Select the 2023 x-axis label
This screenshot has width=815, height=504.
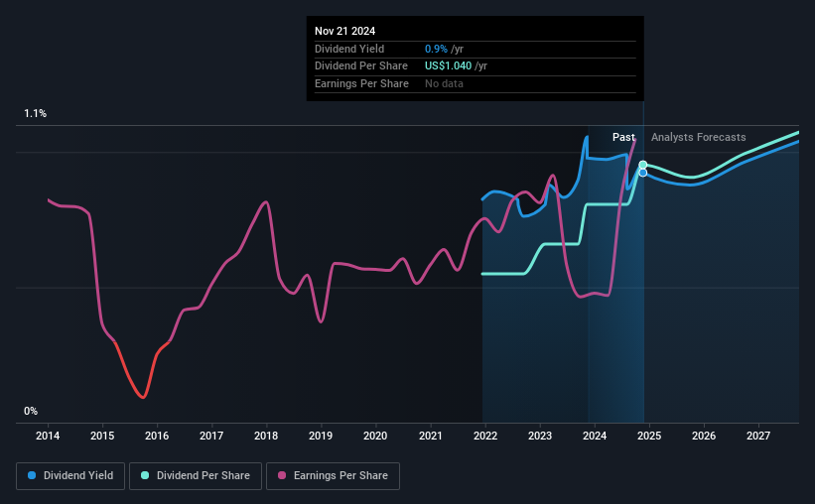coord(539,436)
